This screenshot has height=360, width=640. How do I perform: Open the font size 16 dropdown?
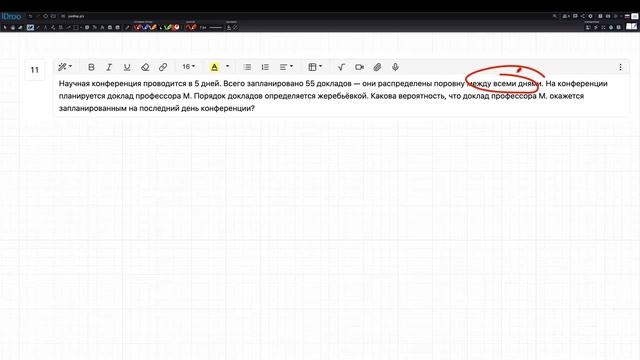tap(188, 67)
